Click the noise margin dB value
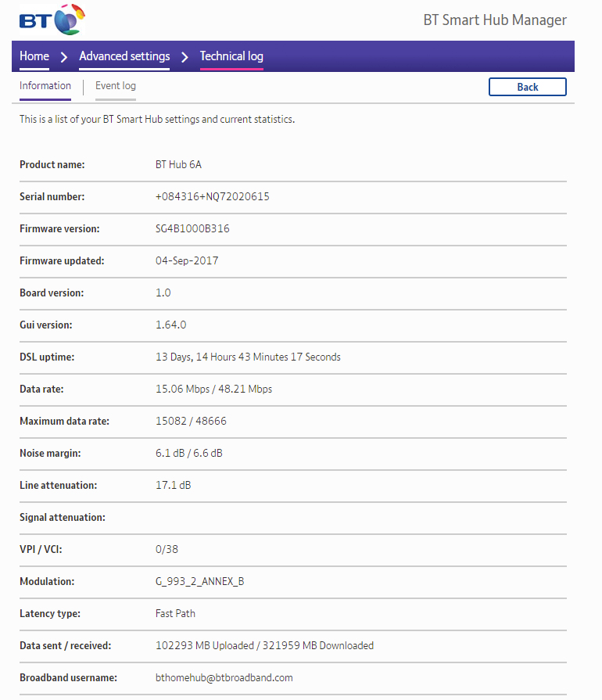 click(x=189, y=454)
